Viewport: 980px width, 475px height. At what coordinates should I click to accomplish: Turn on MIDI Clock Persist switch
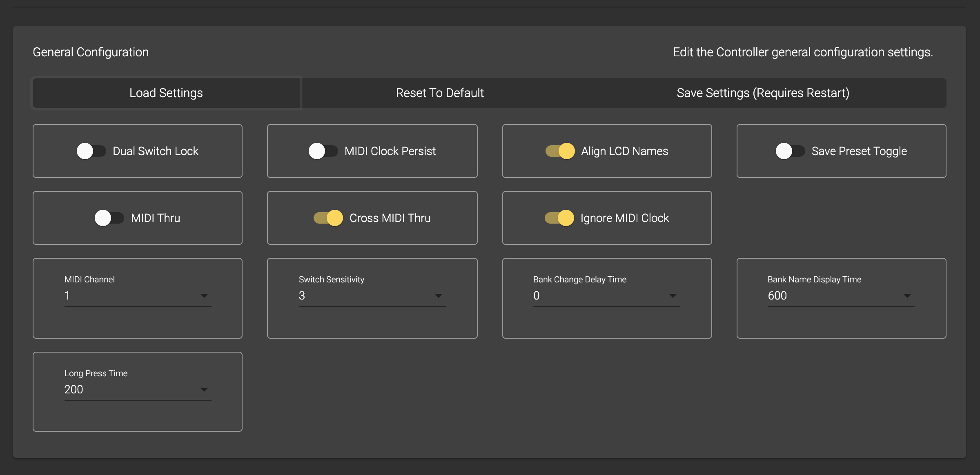(x=323, y=151)
